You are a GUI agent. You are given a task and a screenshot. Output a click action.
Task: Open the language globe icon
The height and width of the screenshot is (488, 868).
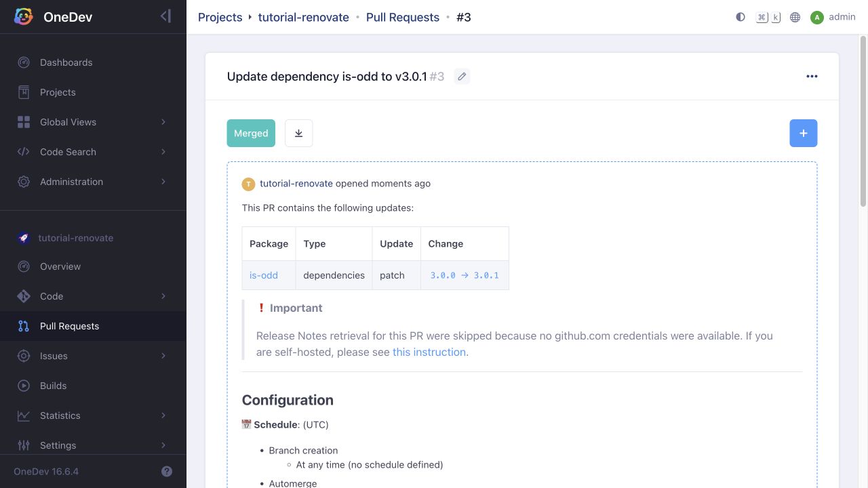click(x=795, y=17)
